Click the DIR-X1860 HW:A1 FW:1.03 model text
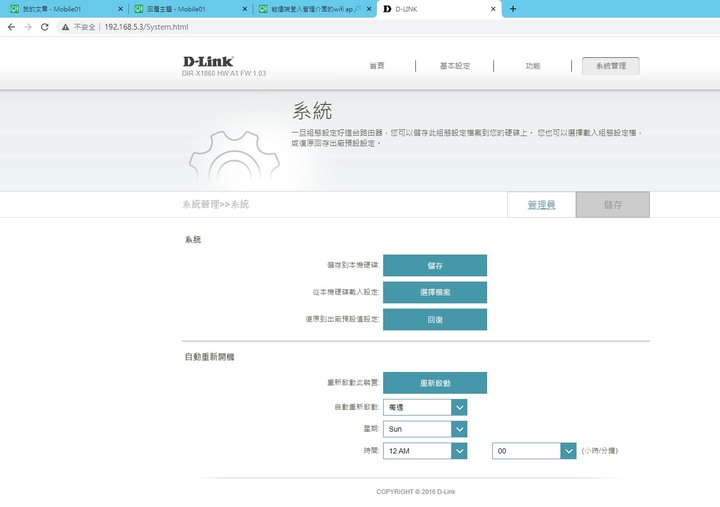Image resolution: width=720 pixels, height=507 pixels. pos(224,73)
